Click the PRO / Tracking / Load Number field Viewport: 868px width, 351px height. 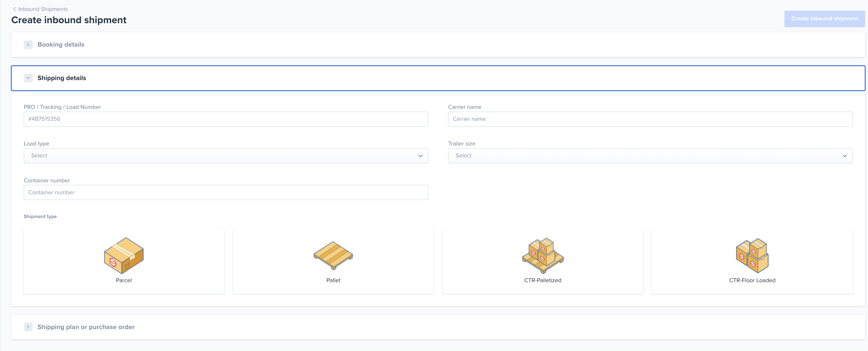(x=225, y=119)
